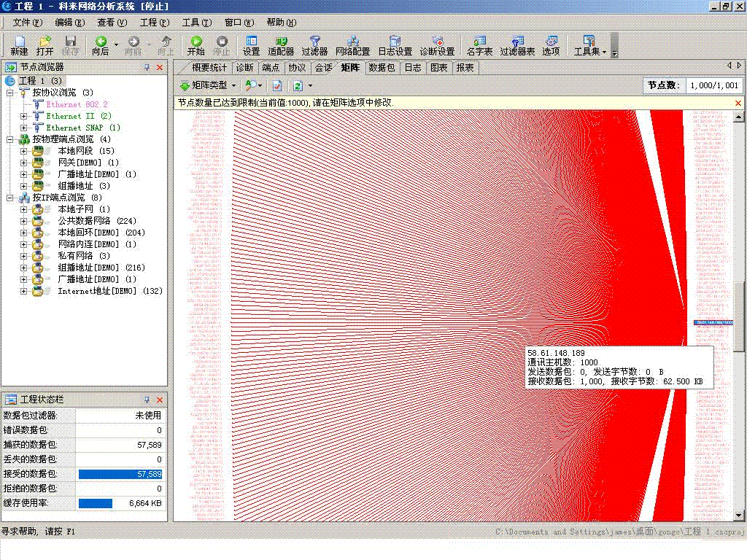Screen dimensions: 747x560
Task: Pin the 工程状态栏 panel
Action: point(147,400)
